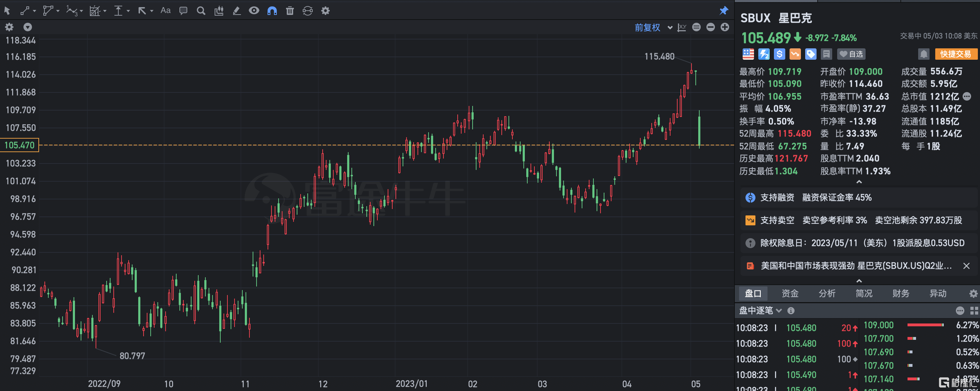Open the comment bubble annotation tool

[x=183, y=11]
